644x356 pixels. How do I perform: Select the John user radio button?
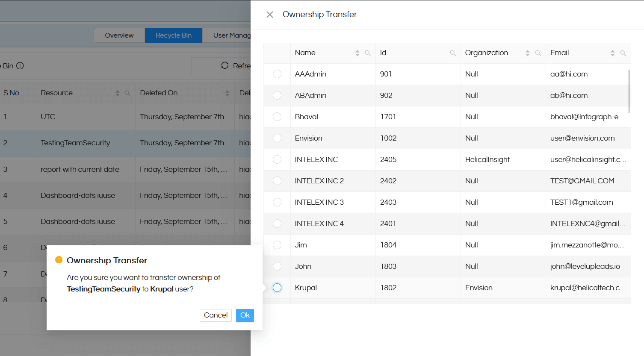(x=277, y=266)
